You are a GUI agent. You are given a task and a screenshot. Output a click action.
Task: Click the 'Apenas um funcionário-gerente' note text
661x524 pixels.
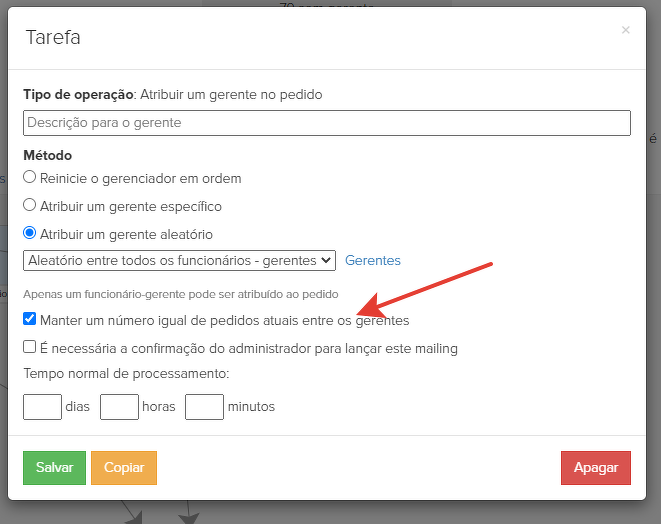tap(181, 294)
